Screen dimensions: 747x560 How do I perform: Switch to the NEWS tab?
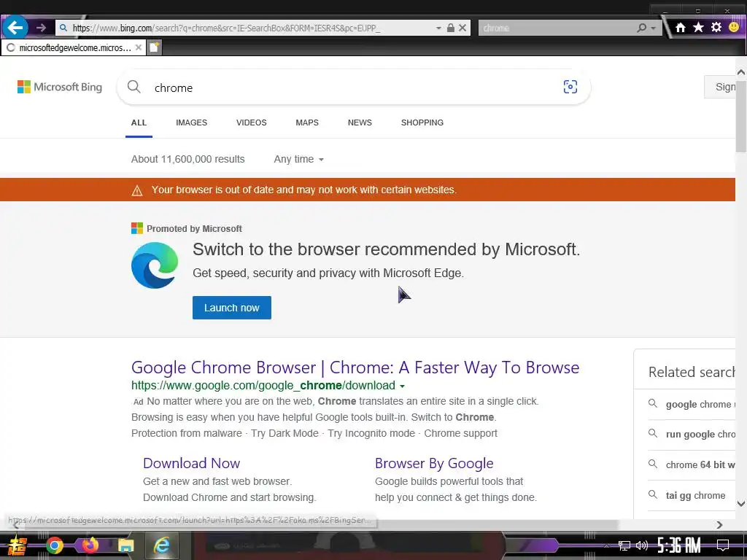point(360,122)
